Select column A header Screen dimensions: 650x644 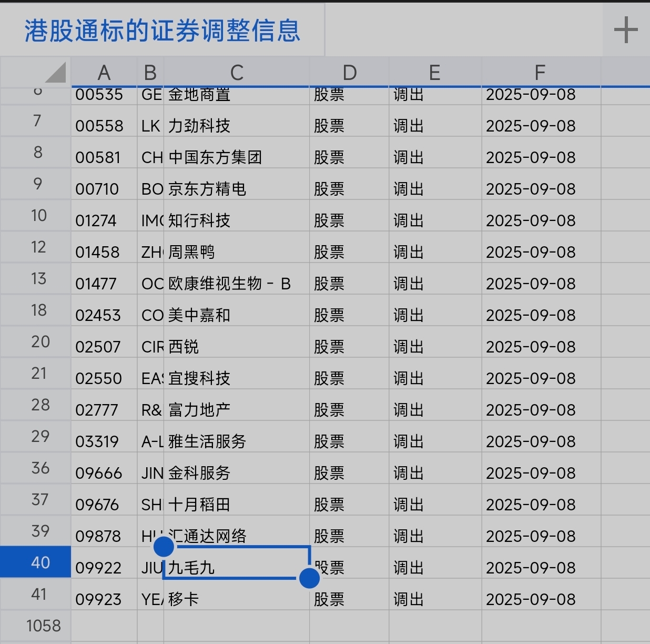[104, 73]
